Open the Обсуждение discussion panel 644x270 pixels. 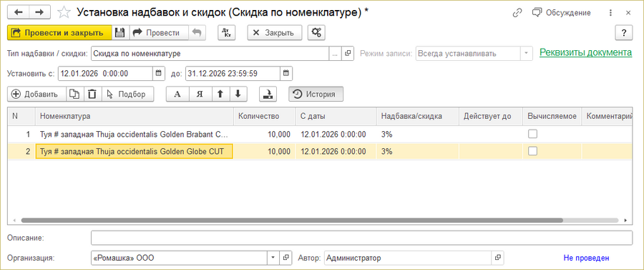(561, 13)
